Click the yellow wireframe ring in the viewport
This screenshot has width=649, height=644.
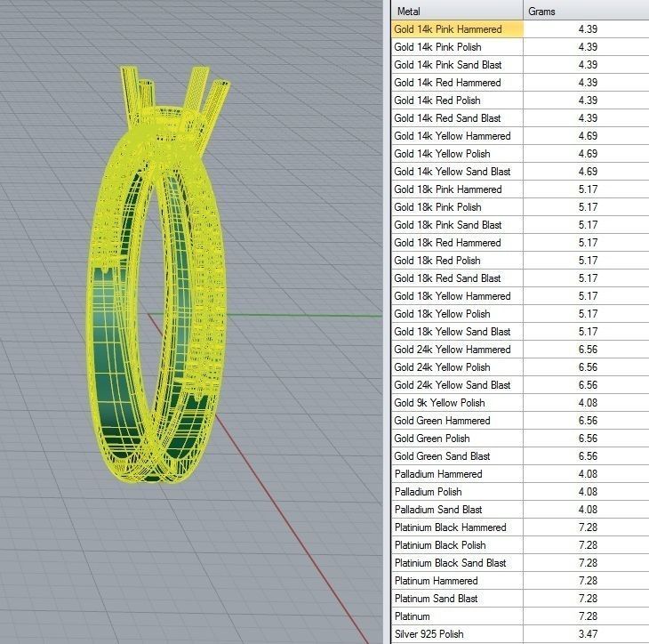[157, 273]
